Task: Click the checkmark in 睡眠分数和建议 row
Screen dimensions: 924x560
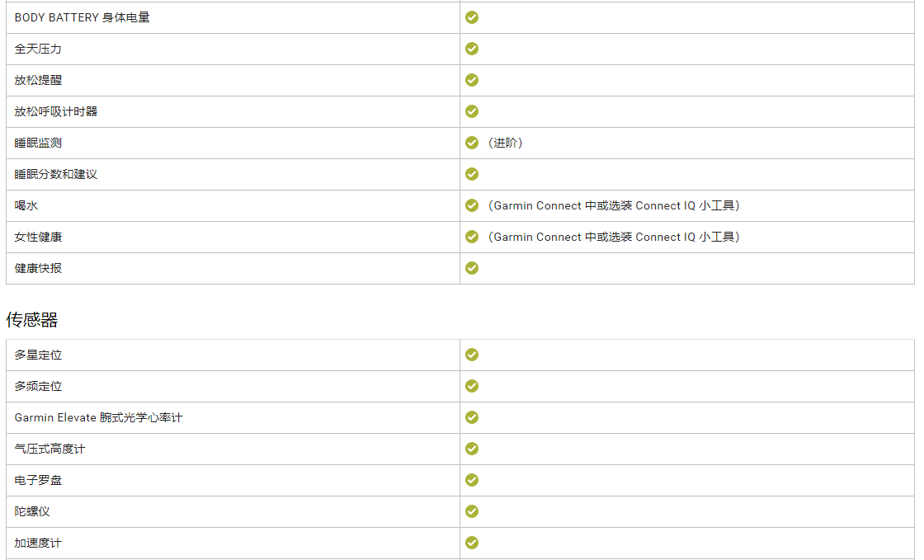Action: [x=472, y=174]
